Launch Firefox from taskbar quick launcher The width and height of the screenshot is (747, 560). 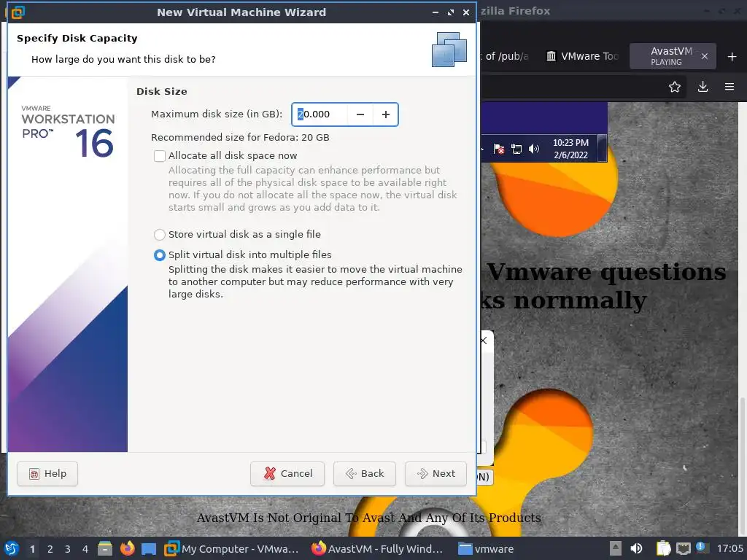click(127, 548)
